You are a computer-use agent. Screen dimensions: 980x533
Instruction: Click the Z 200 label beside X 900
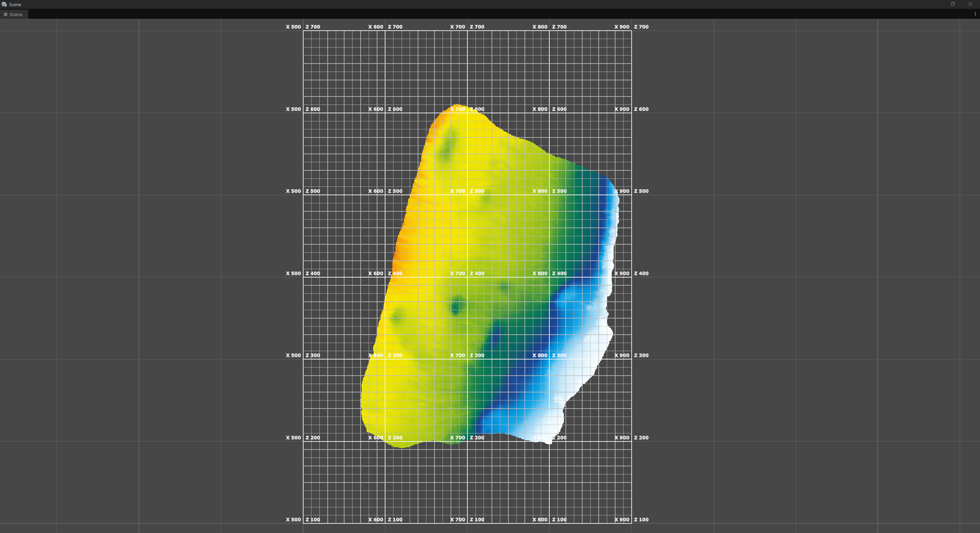coord(641,438)
